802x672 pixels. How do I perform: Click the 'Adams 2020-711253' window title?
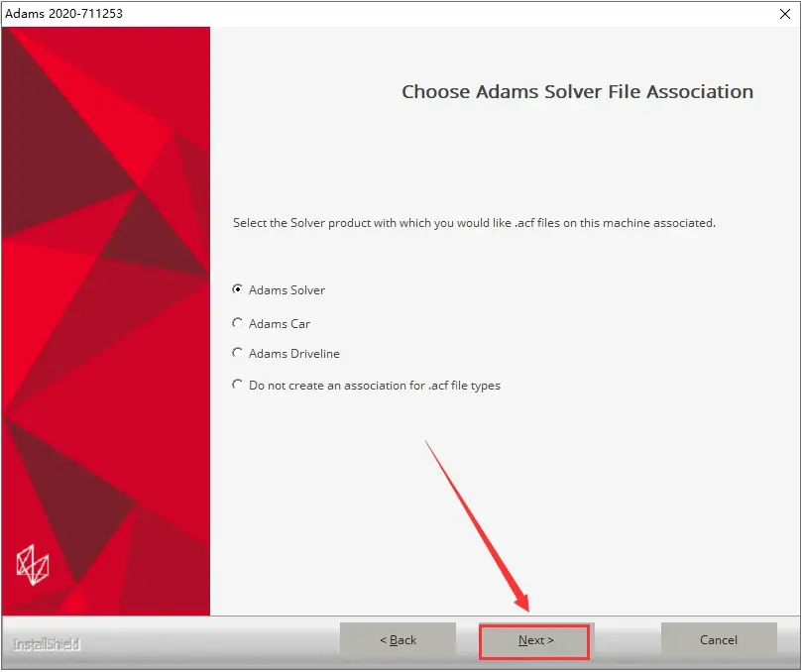tap(63, 14)
